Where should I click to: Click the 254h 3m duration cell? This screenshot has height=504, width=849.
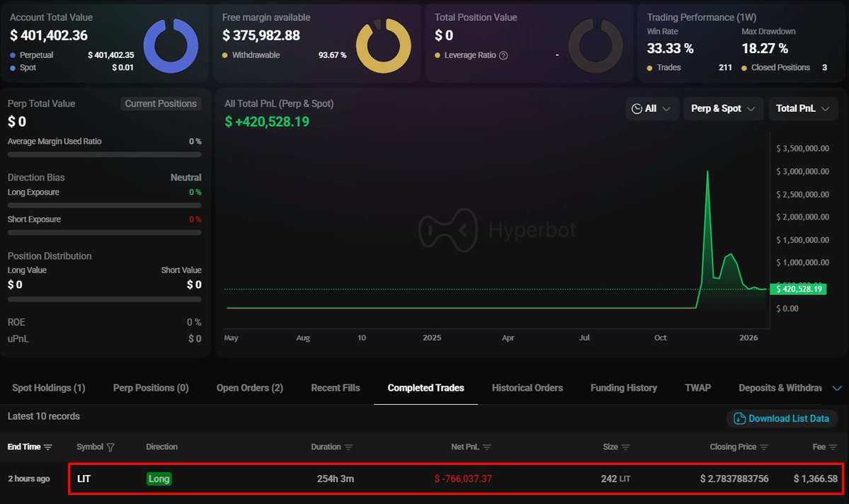335,479
